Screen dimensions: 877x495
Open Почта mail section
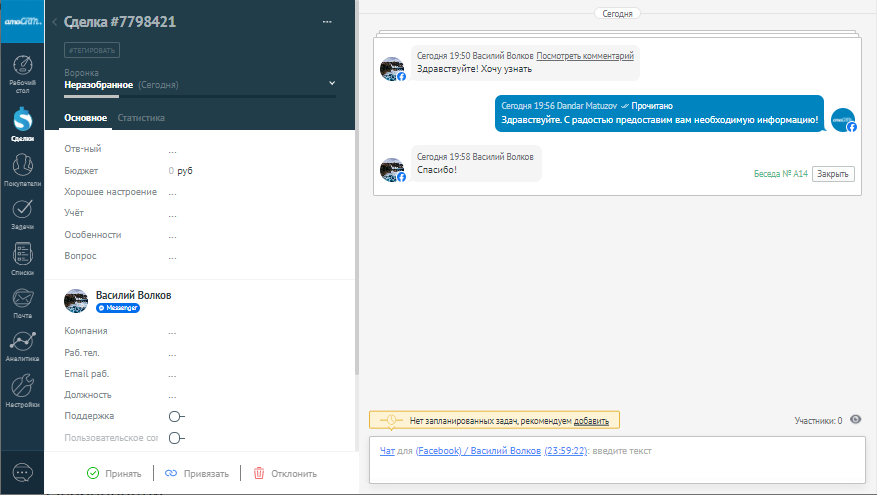tap(22, 301)
